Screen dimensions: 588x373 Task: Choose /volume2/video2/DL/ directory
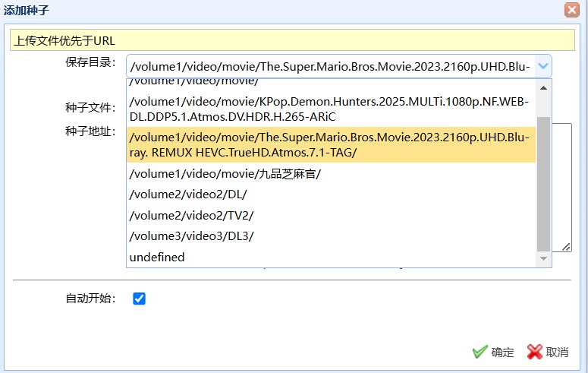pyautogui.click(x=331, y=194)
